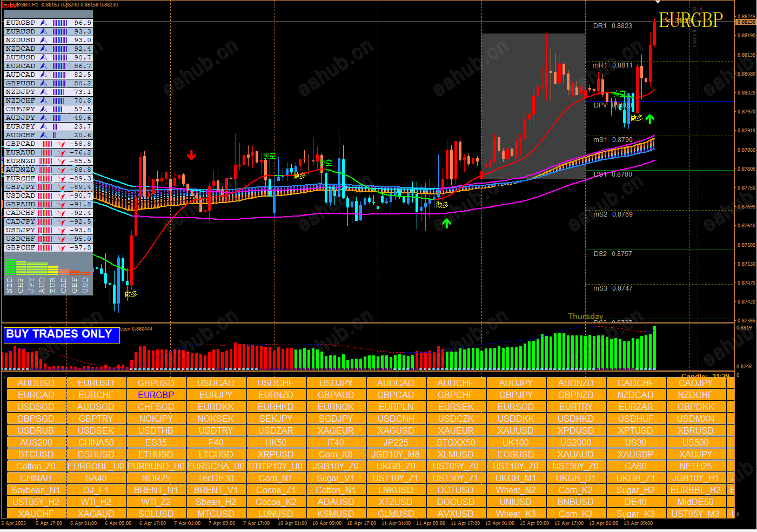Image resolution: width=757 pixels, height=532 pixels.
Task: Click the green buy arrow near 11 Apr
Action: [x=446, y=223]
